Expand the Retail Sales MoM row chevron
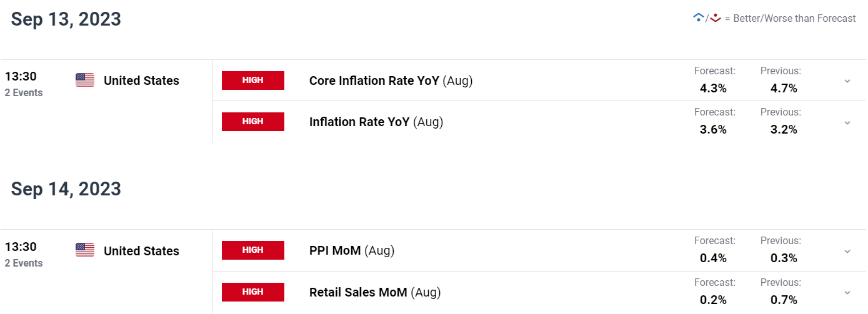Image resolution: width=868 pixels, height=314 pixels. pyautogui.click(x=847, y=292)
